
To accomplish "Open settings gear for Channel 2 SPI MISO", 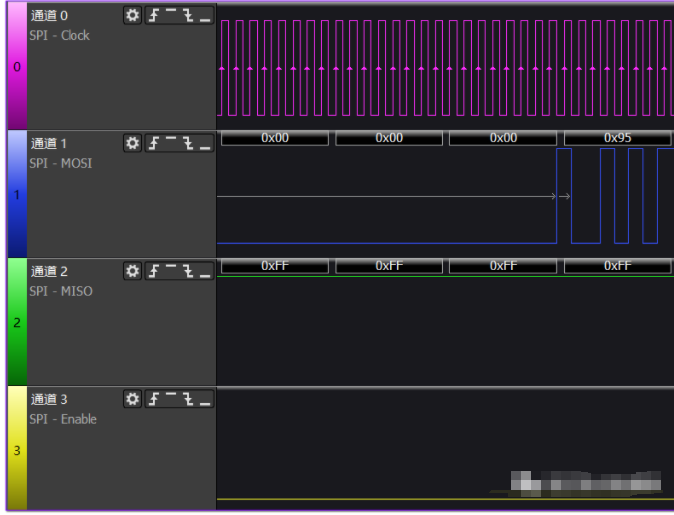I will click(x=132, y=271).
